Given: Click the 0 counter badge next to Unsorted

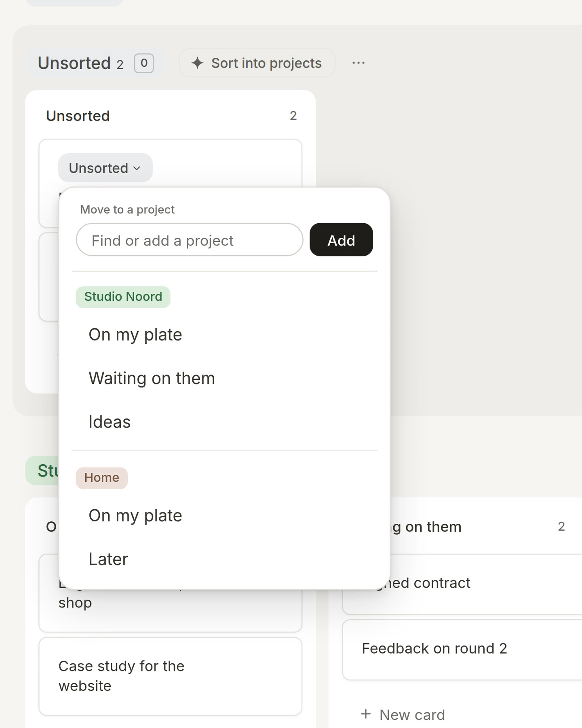Looking at the screenshot, I should [144, 63].
